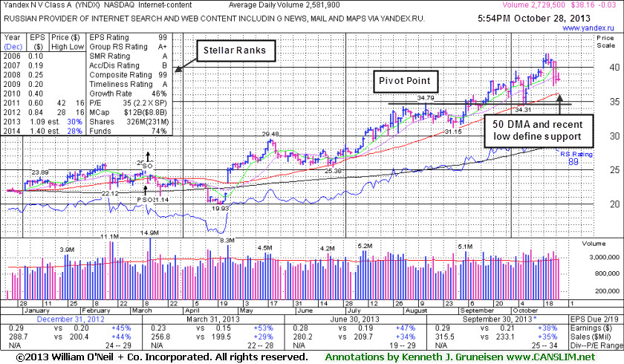Viewport: 624px width, 364px height.
Task: Visit the www.CANSLIM.net link in footer
Action: point(550,357)
